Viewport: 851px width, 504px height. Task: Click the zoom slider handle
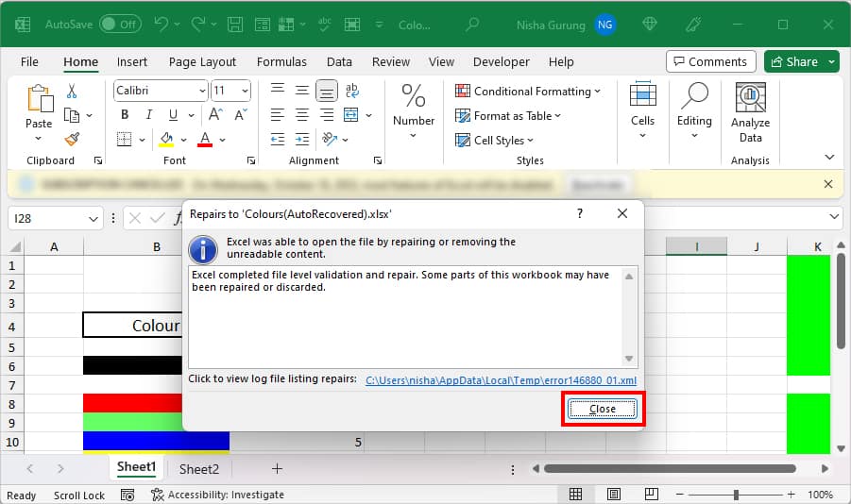pos(736,495)
